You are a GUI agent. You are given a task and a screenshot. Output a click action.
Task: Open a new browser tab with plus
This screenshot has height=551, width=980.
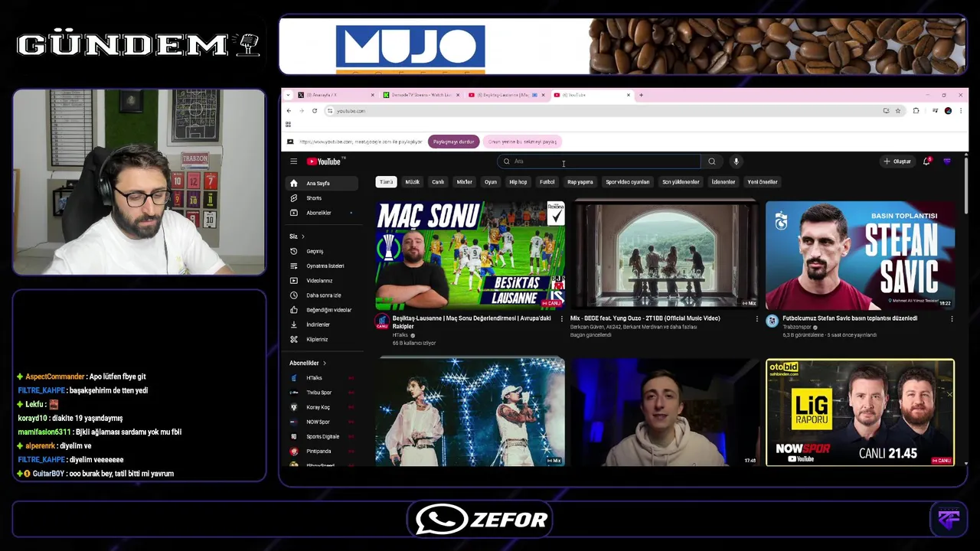641,95
